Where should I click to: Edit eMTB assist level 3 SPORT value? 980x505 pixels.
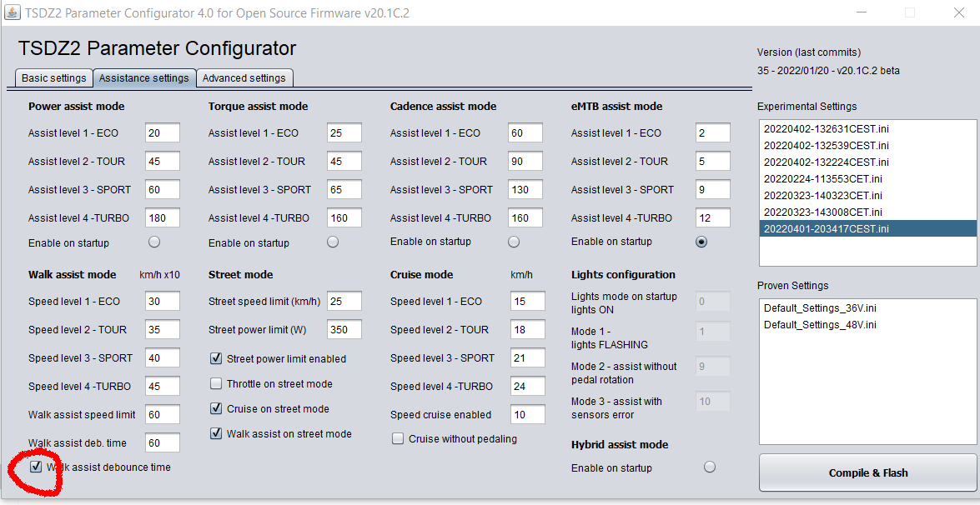click(x=712, y=189)
